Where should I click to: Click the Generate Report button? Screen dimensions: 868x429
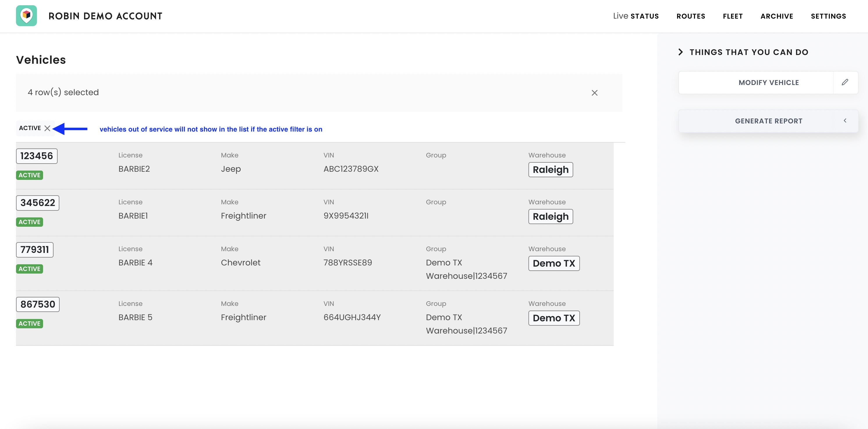[x=768, y=121]
